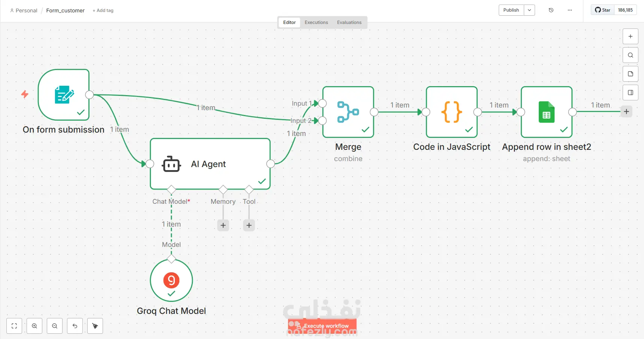The height and width of the screenshot is (339, 644).
Task: Open the Code in JavaScript node
Action: 452,112
